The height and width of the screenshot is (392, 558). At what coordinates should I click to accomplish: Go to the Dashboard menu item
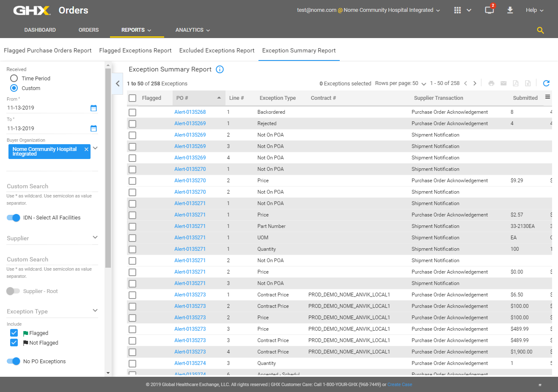tap(40, 30)
